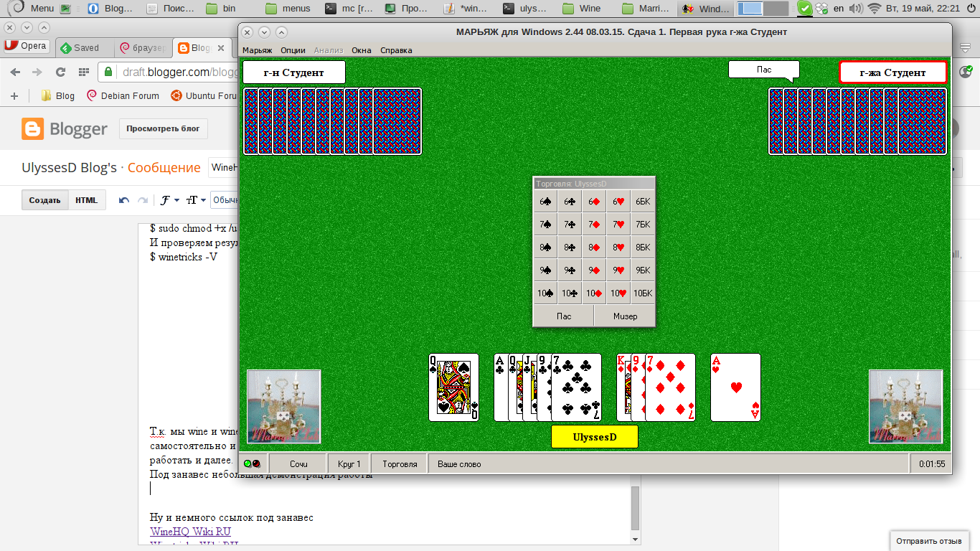This screenshot has height=551, width=980.
Task: Bid 8 spades in the bidding grid
Action: [545, 248]
